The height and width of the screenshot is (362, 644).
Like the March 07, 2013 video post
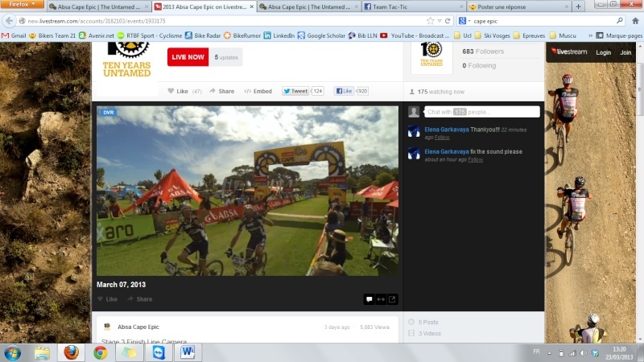[x=107, y=299]
